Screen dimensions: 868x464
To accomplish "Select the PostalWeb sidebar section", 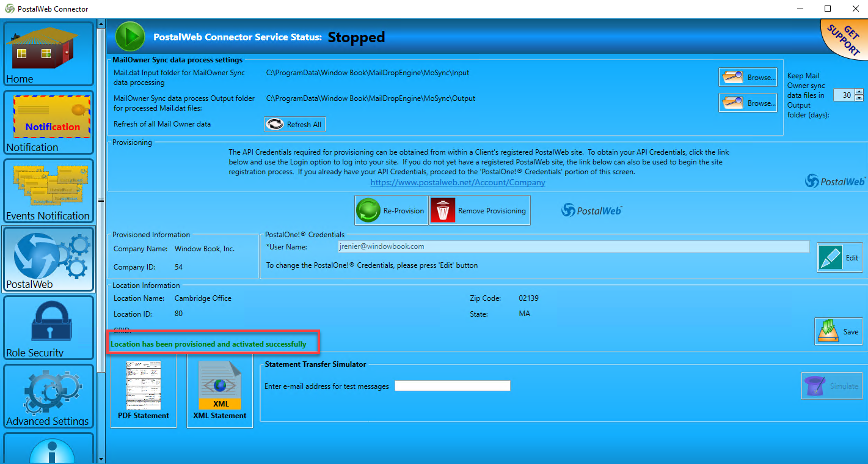I will click(x=49, y=259).
